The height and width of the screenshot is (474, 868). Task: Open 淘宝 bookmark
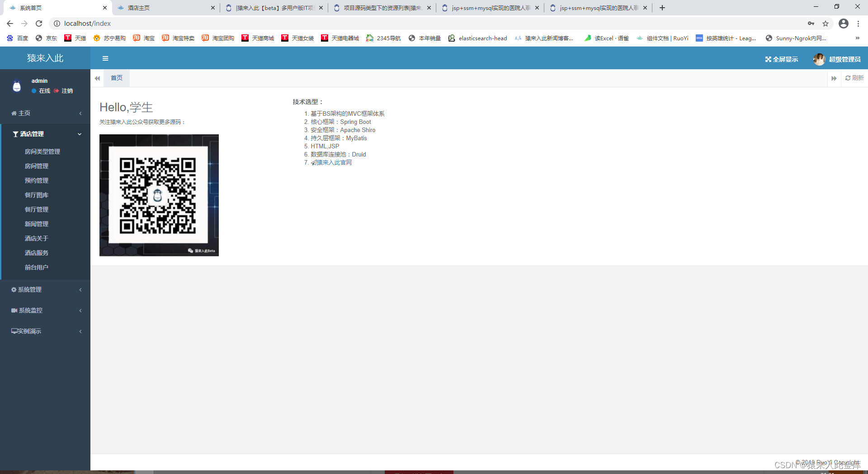144,38
